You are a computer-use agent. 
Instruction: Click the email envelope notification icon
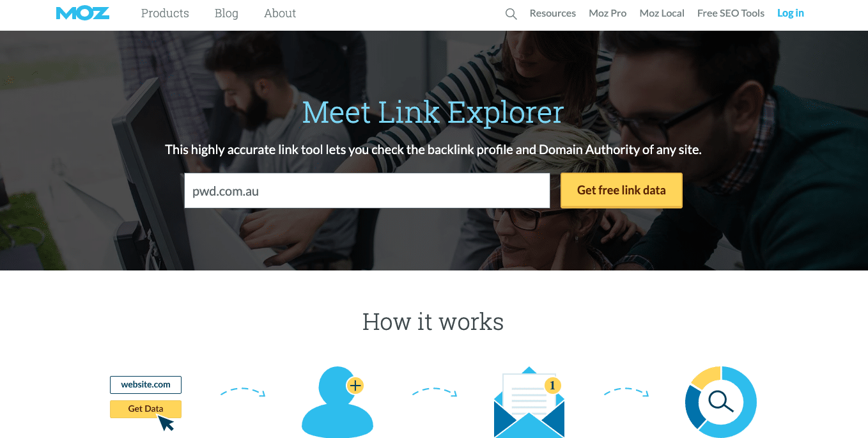point(529,402)
